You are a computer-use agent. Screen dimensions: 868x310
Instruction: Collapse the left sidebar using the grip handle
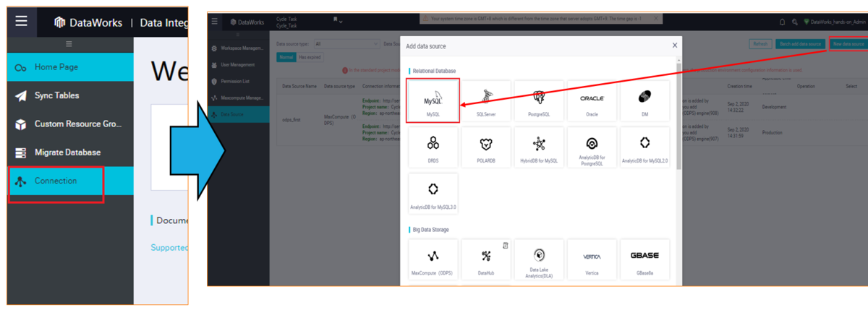tap(69, 44)
